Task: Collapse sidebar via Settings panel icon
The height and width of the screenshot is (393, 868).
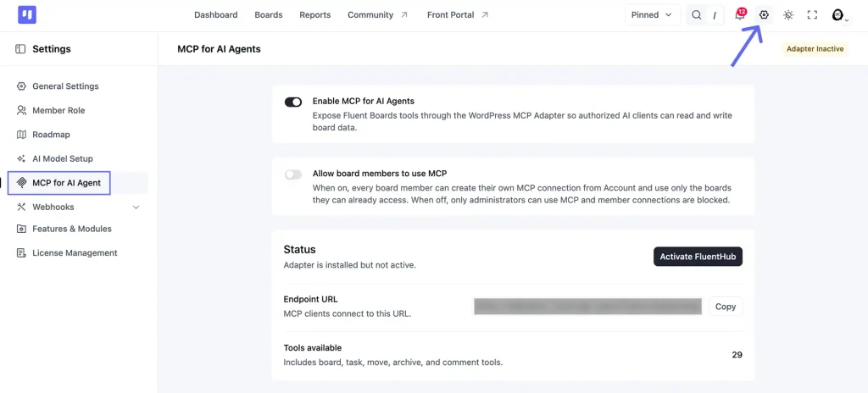Action: 20,49
